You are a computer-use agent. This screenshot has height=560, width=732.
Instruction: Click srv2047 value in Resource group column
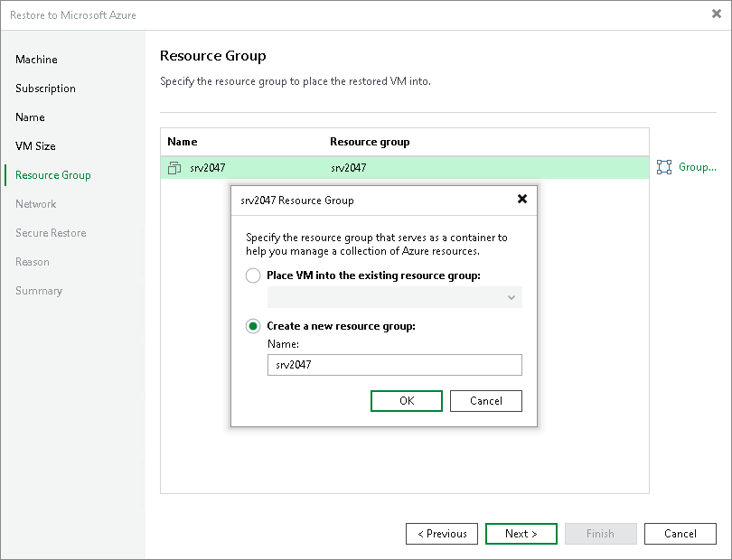(x=348, y=167)
